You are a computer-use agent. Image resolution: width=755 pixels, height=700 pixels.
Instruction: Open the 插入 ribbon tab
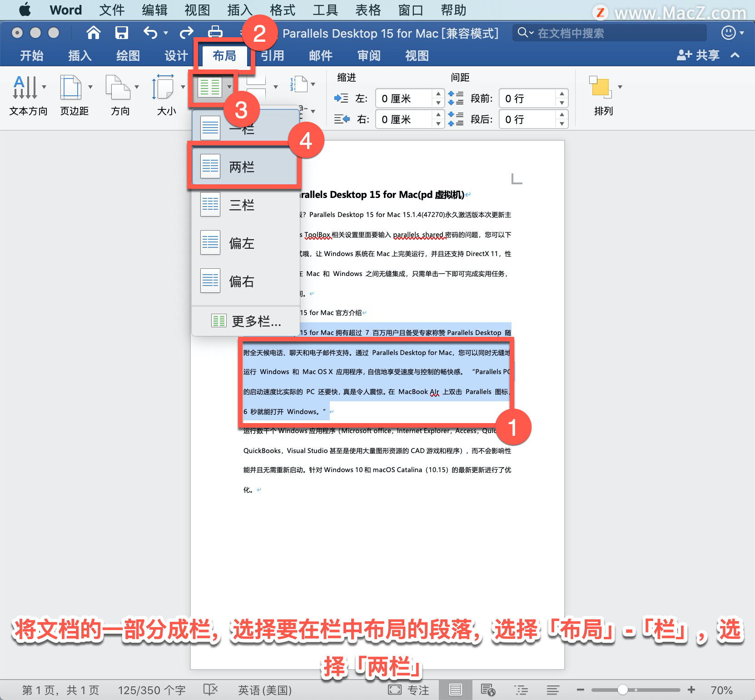pos(80,56)
